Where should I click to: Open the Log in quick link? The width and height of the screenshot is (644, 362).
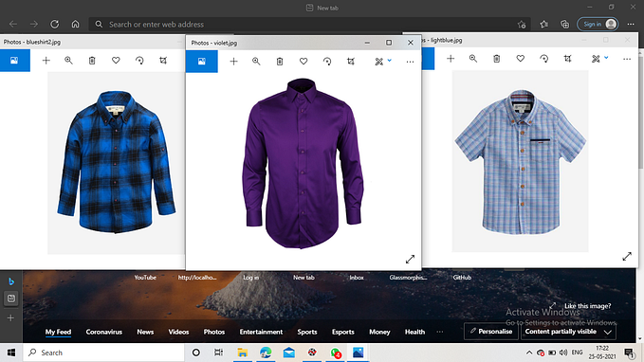251,278
